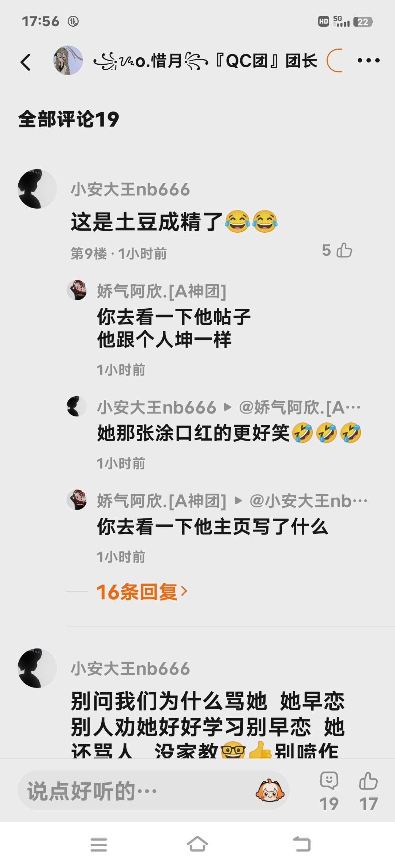This screenshot has height=868, width=395.
Task: Open 小安大王nb666 avatar on second comment
Action: [x=37, y=668]
